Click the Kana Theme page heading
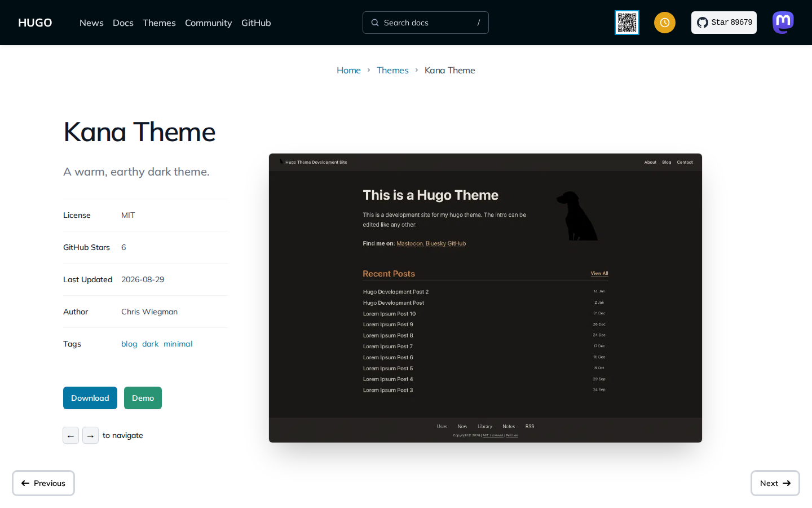812x508 pixels. tap(139, 132)
